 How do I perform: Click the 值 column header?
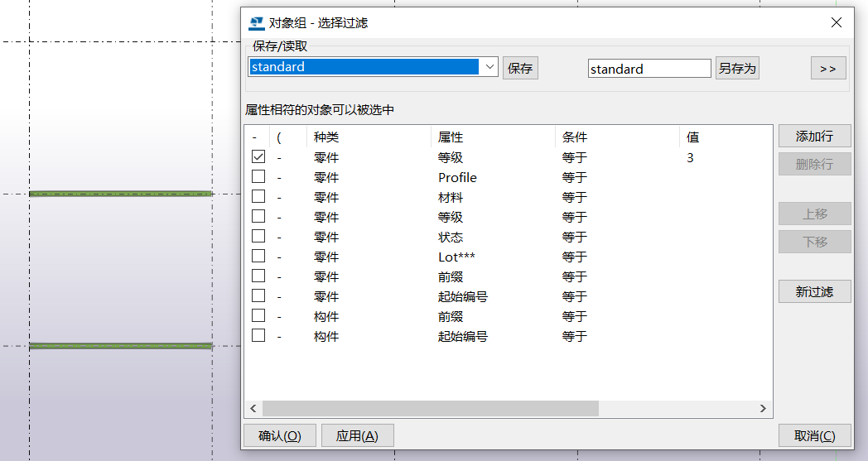692,137
